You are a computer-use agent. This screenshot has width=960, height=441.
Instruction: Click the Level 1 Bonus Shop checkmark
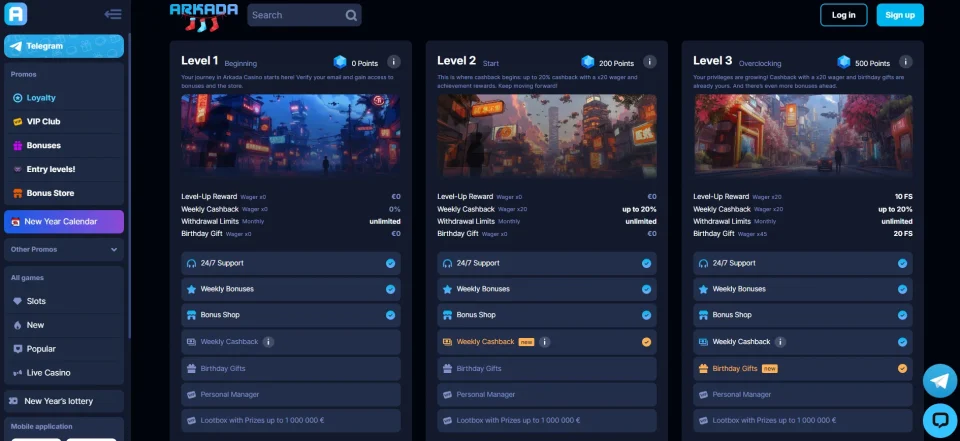(390, 315)
